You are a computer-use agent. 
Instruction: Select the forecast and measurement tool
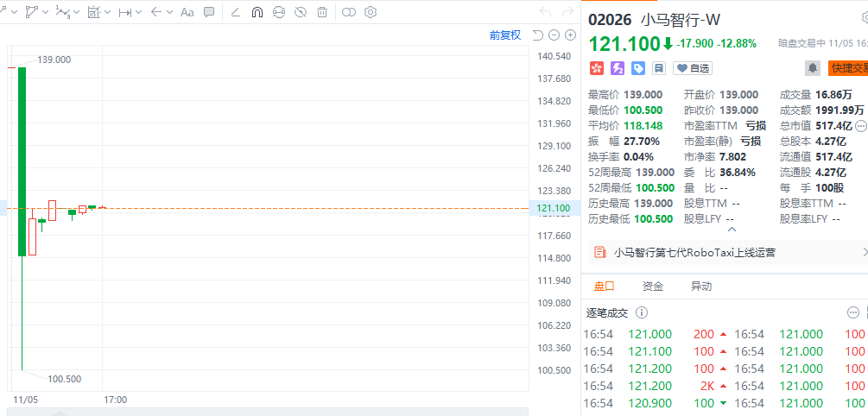tap(94, 11)
